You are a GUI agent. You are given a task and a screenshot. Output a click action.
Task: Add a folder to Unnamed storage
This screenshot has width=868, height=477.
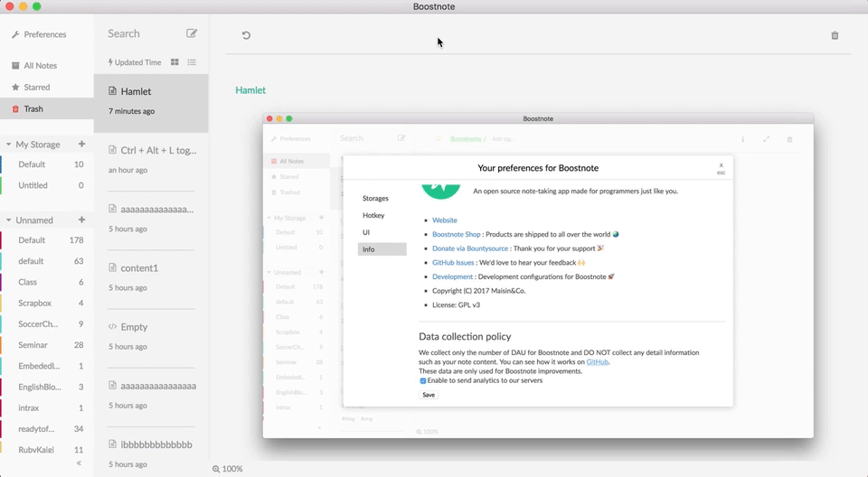point(82,220)
